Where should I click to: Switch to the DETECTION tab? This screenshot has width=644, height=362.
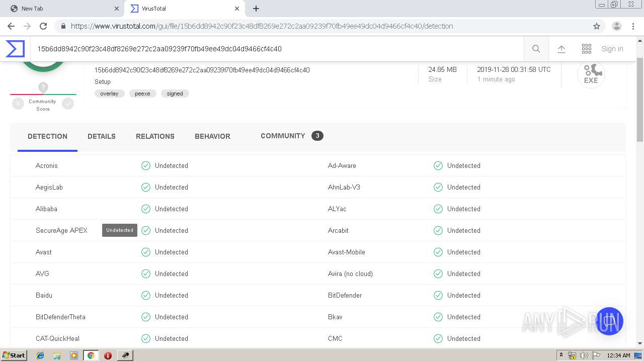pyautogui.click(x=47, y=136)
